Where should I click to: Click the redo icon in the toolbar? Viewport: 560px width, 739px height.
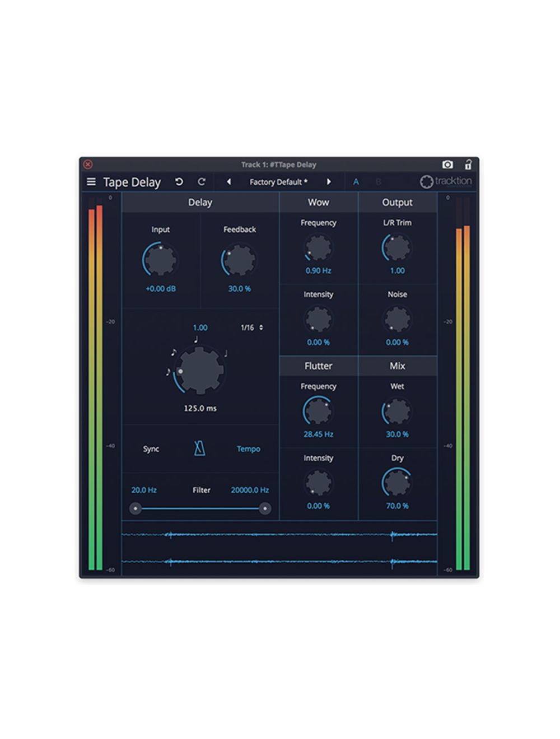(201, 181)
